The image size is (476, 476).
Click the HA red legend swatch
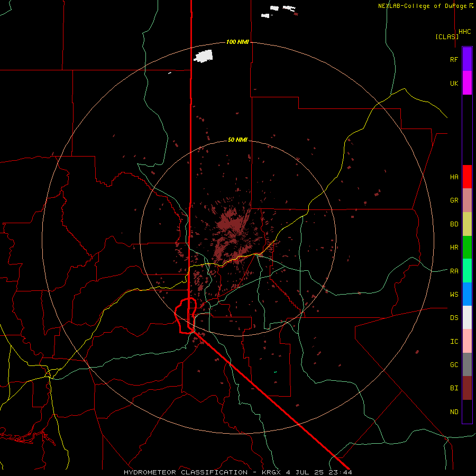(467, 177)
